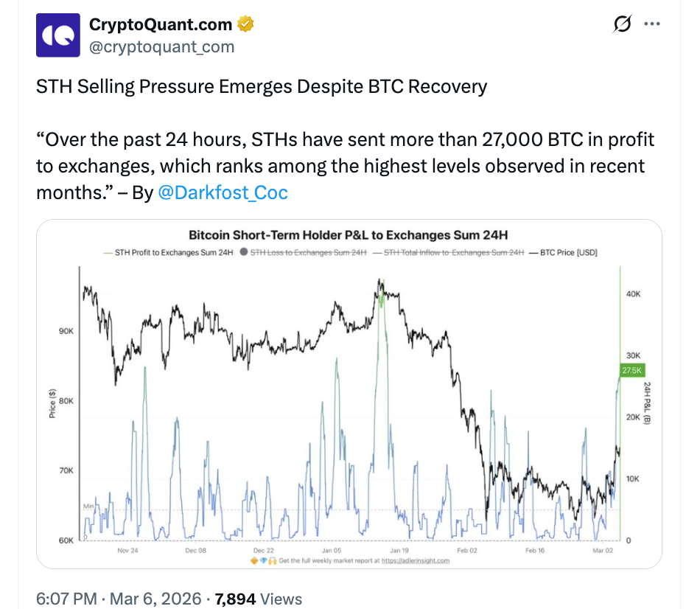Image resolution: width=700 pixels, height=609 pixels.
Task: Open the @cryptoquant_com handle
Action: [x=161, y=46]
